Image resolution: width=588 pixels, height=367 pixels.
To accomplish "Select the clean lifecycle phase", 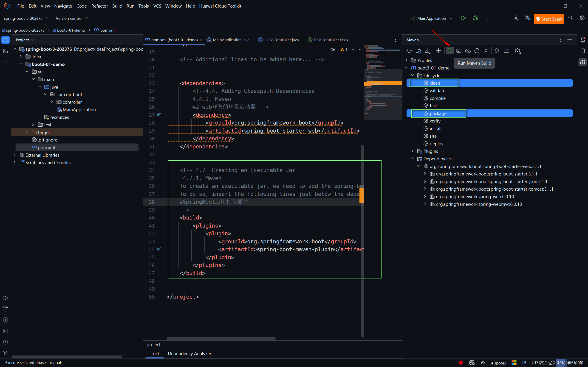I will [x=434, y=82].
